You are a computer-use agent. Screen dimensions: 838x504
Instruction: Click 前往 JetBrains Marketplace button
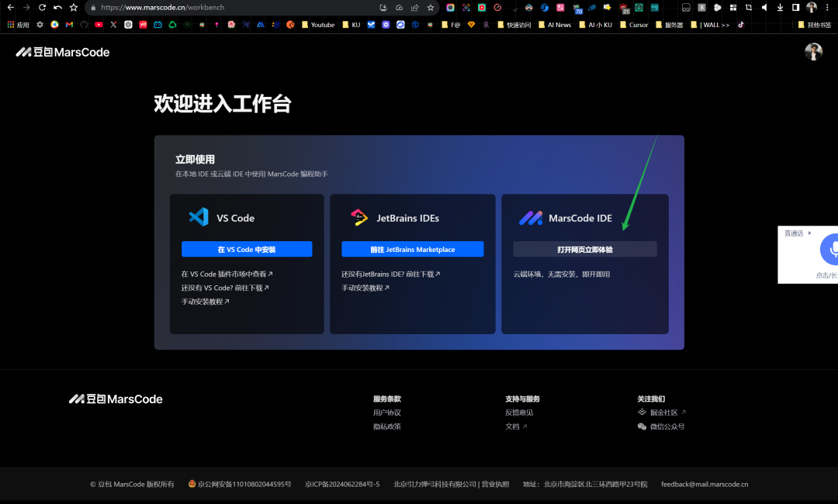tap(413, 250)
